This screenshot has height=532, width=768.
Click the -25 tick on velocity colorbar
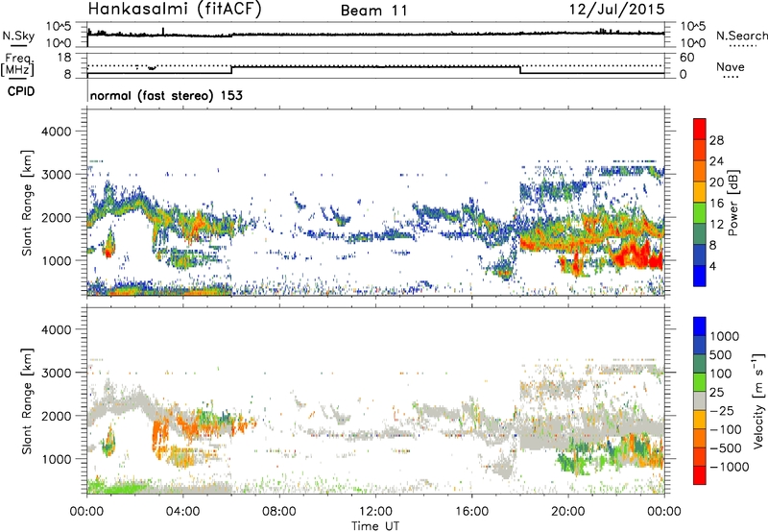coord(722,410)
